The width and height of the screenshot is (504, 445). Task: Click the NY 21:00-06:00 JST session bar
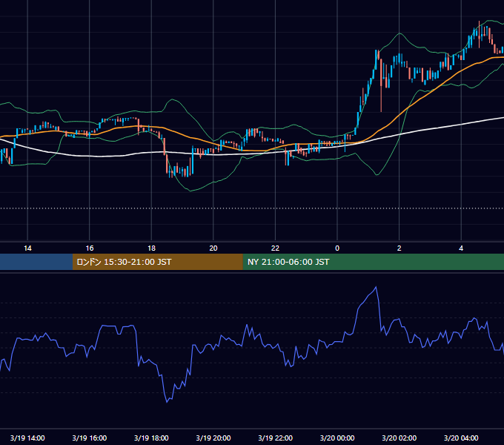point(373,262)
